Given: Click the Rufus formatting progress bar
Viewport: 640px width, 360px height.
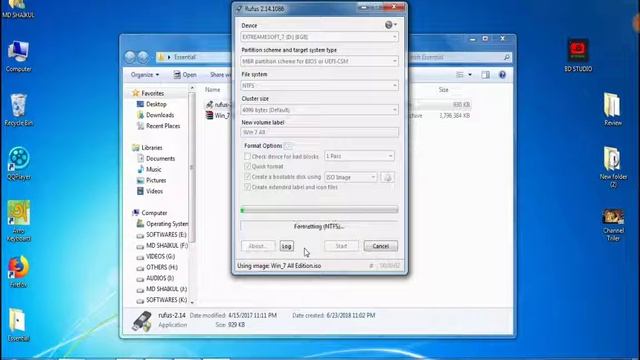Looking at the screenshot, I should tap(320, 210).
